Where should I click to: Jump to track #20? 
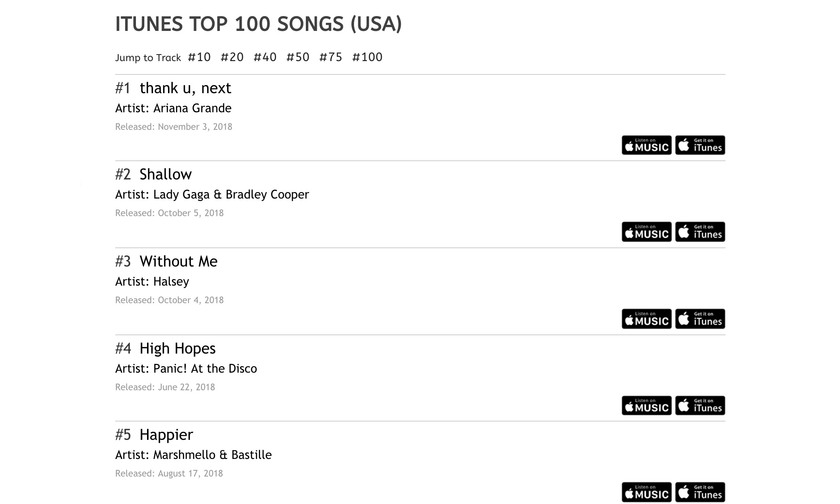coord(232,57)
